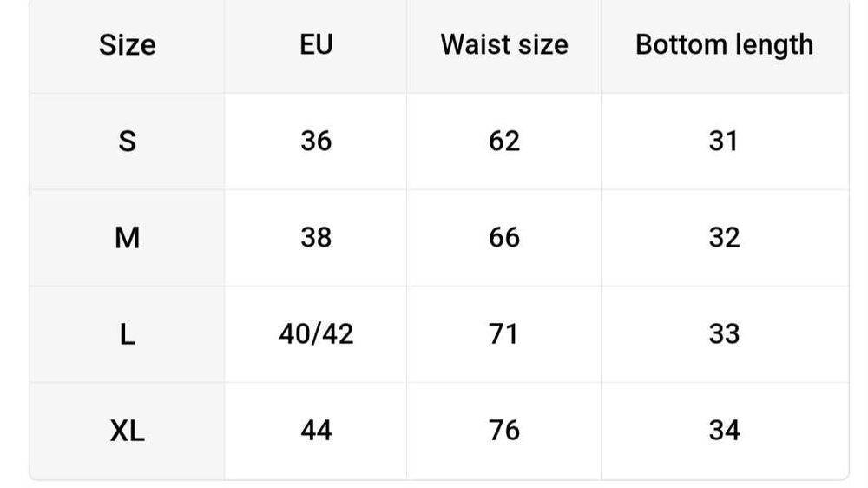
Task: Click waist size value 71
Action: point(503,334)
